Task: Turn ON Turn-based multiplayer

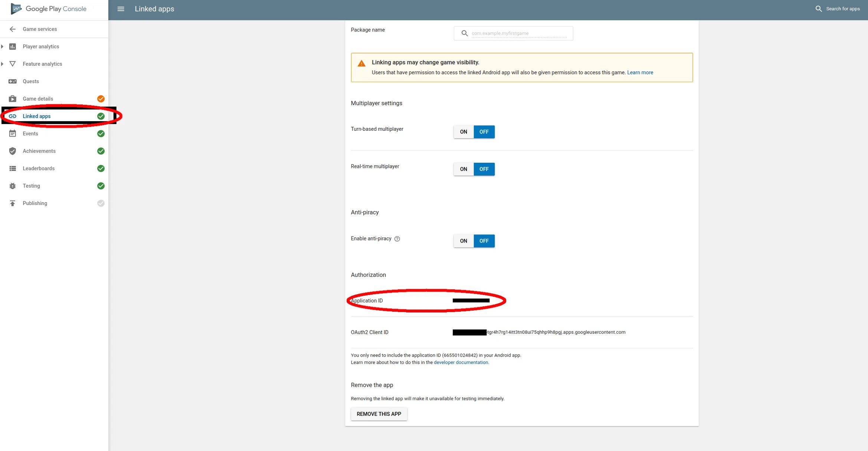Action: [464, 132]
